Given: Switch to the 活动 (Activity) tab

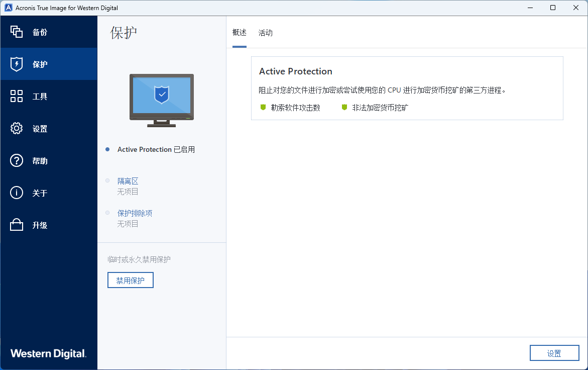Looking at the screenshot, I should pos(265,33).
